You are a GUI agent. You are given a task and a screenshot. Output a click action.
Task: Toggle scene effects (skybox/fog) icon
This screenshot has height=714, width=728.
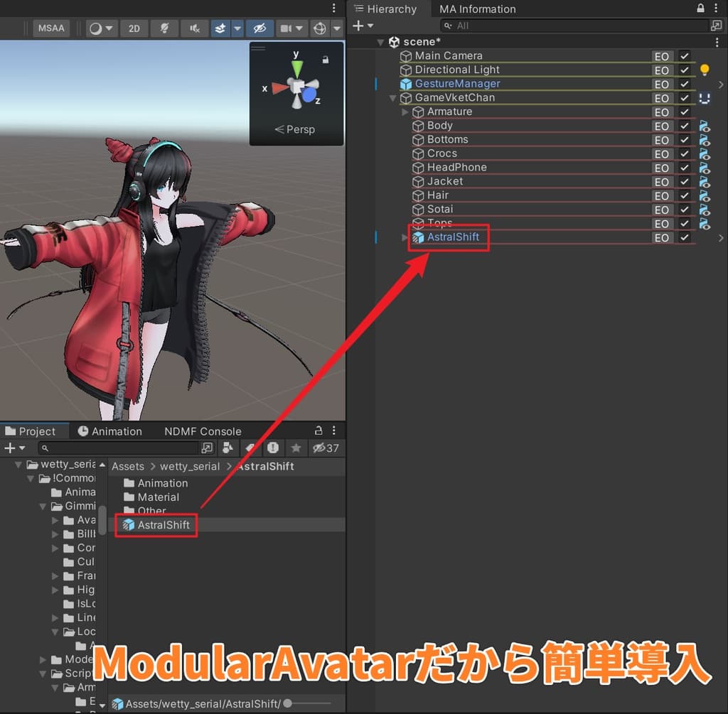[220, 28]
